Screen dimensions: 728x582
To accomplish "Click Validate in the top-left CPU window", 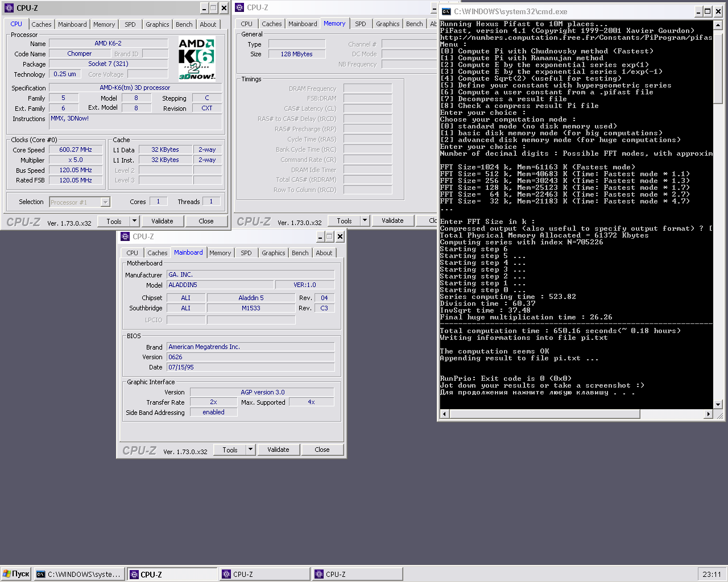I will click(162, 221).
